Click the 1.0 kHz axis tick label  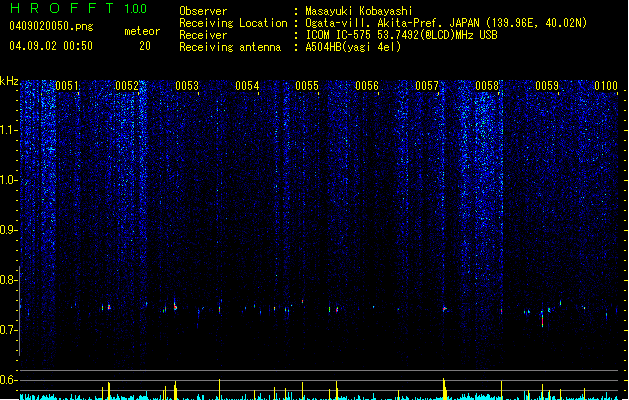(x=9, y=180)
